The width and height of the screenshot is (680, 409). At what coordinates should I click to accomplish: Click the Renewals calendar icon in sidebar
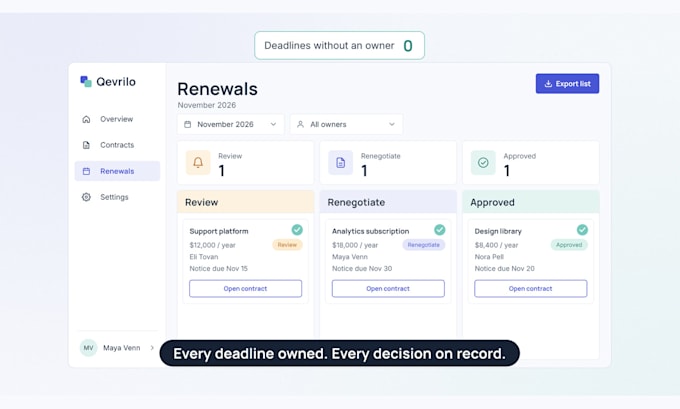click(86, 171)
